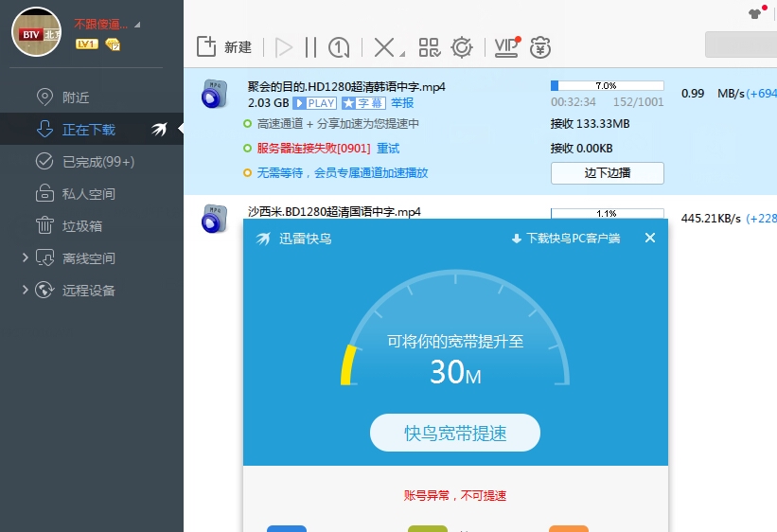
Task: Click the 边下边播 button
Action: click(607, 173)
